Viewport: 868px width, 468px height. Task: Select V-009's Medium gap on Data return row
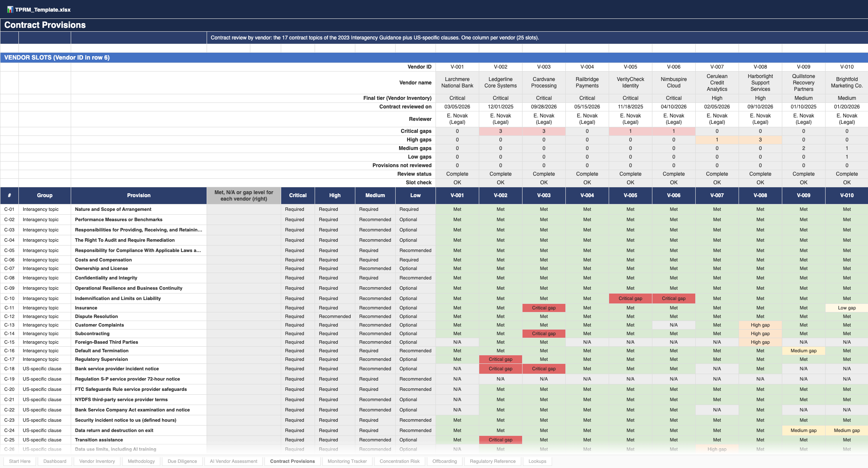(x=804, y=430)
